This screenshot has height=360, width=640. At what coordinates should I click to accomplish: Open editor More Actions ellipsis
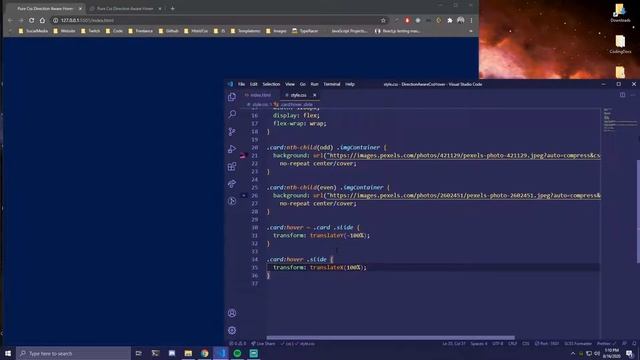click(632, 95)
